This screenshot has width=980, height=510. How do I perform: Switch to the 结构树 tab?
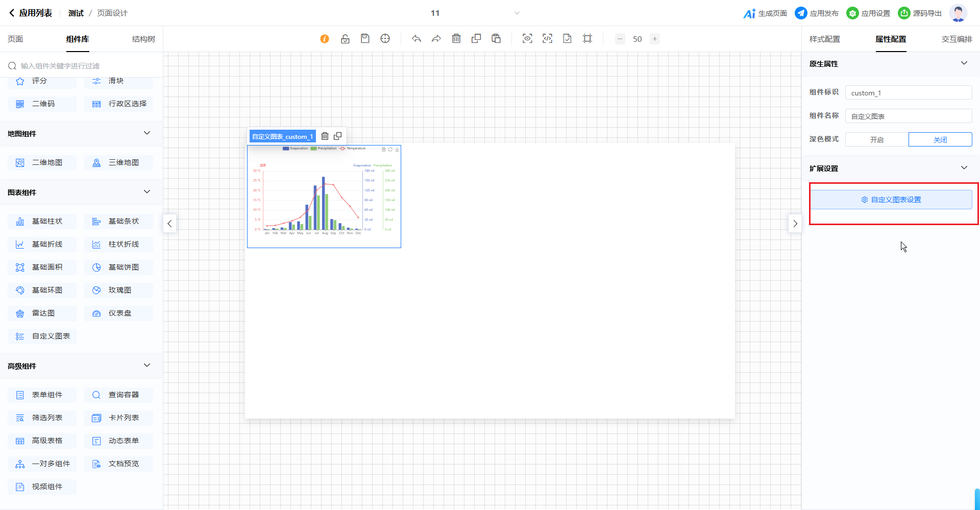tap(143, 39)
